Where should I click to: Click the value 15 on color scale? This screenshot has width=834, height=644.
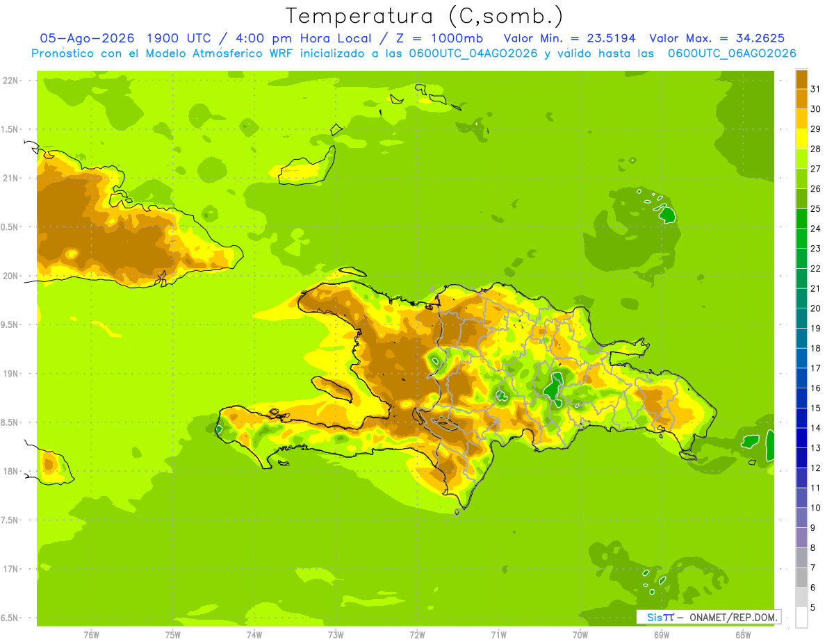pos(816,408)
